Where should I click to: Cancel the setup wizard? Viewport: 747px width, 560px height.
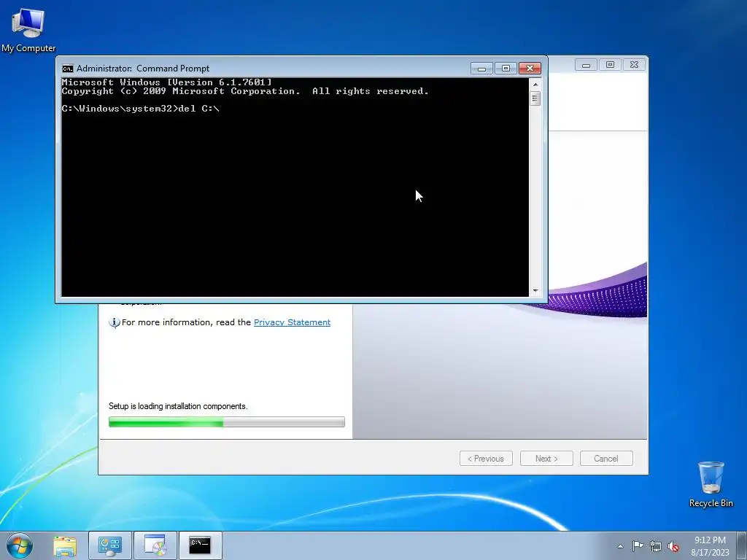point(606,459)
